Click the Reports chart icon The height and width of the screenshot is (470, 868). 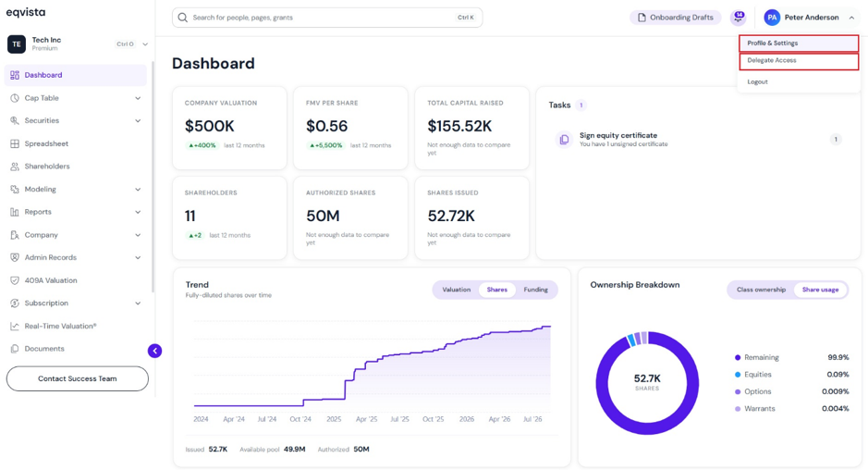click(15, 212)
